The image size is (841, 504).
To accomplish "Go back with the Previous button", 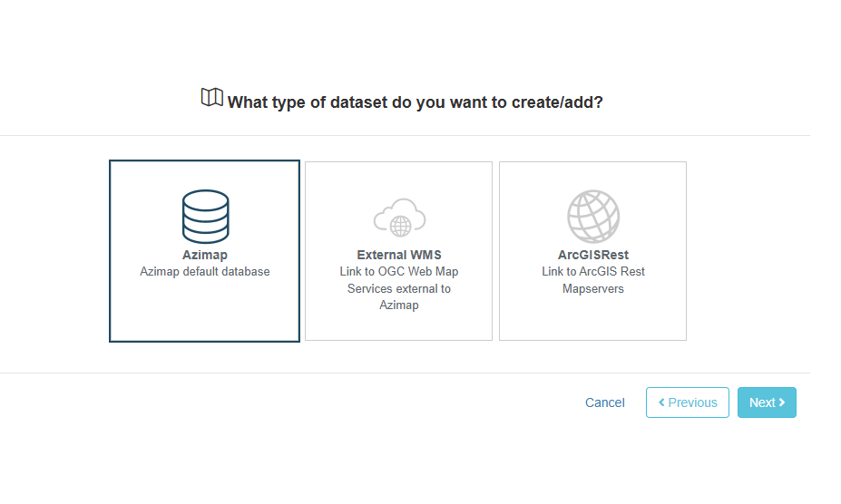I will pos(687,402).
